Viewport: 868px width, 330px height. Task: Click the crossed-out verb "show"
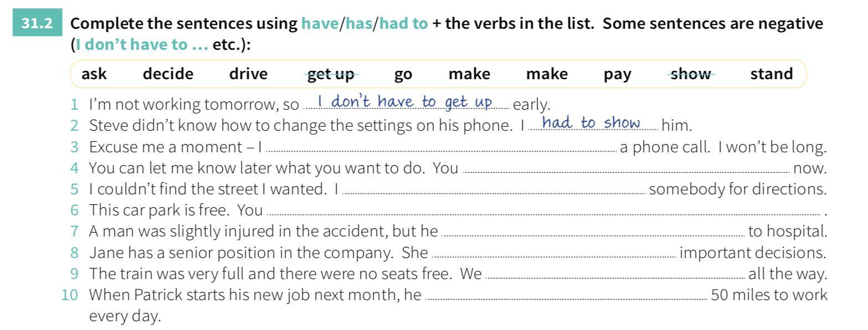[691, 74]
